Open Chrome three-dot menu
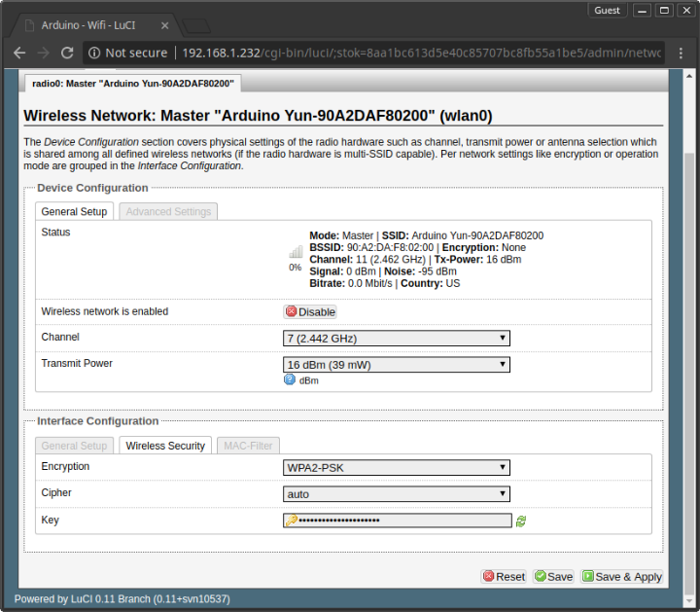700x612 pixels. [681, 54]
